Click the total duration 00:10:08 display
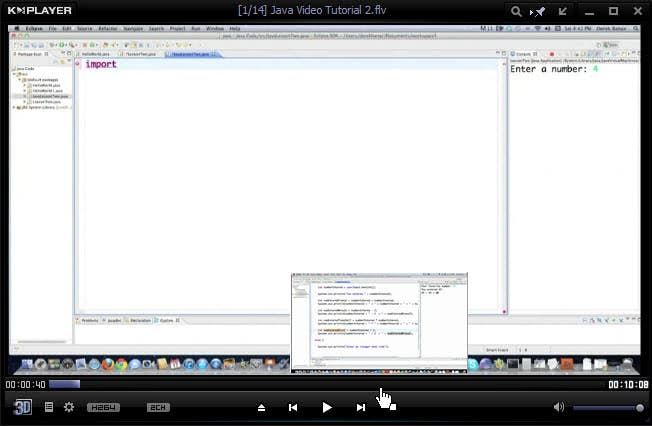 [628, 384]
